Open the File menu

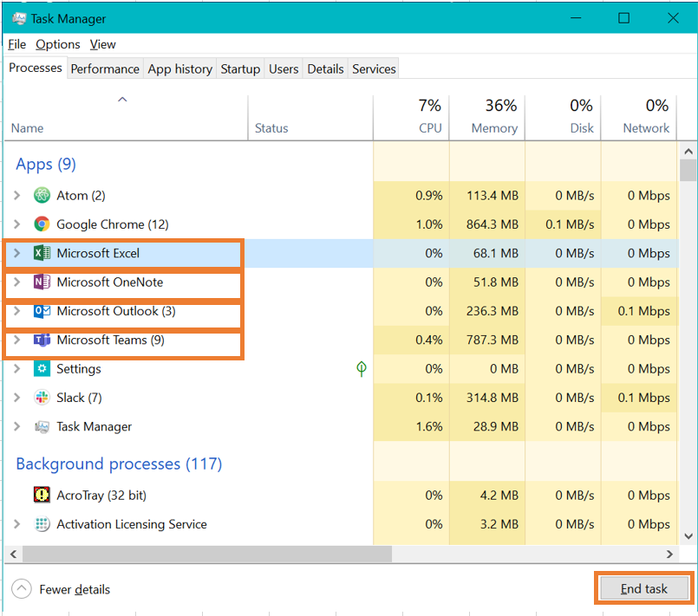click(x=17, y=44)
